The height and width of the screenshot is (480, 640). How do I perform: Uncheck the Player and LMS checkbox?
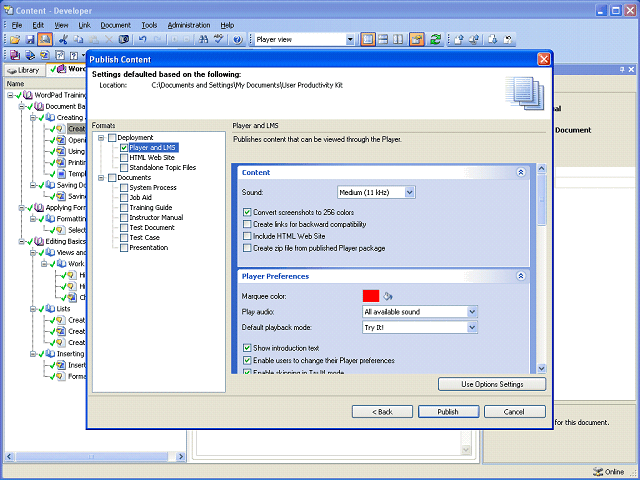click(x=124, y=148)
